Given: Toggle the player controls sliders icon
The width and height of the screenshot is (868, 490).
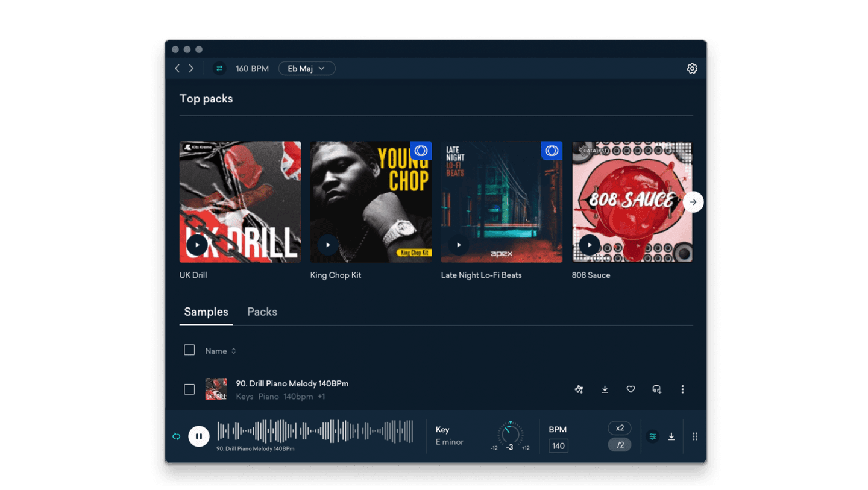Looking at the screenshot, I should click(653, 436).
